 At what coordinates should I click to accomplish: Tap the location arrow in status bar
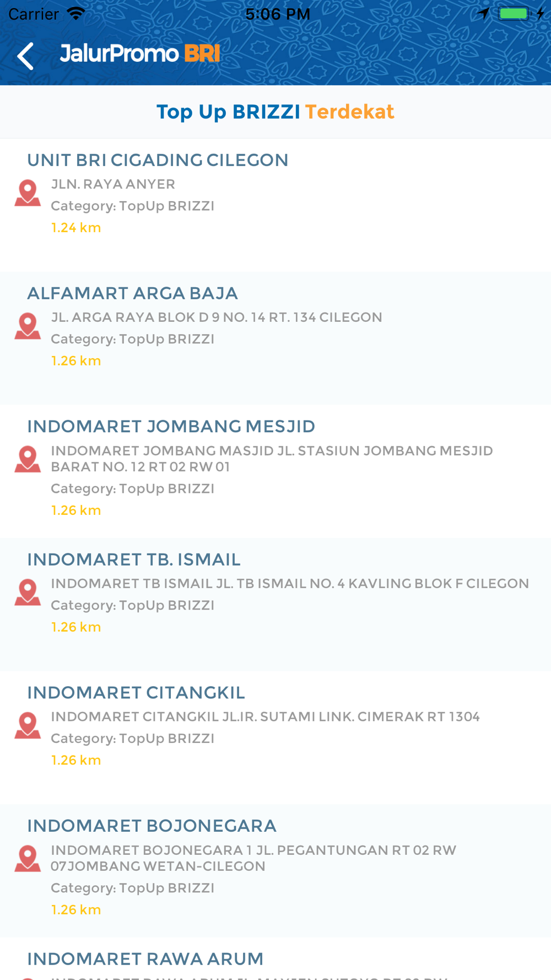pos(484,13)
